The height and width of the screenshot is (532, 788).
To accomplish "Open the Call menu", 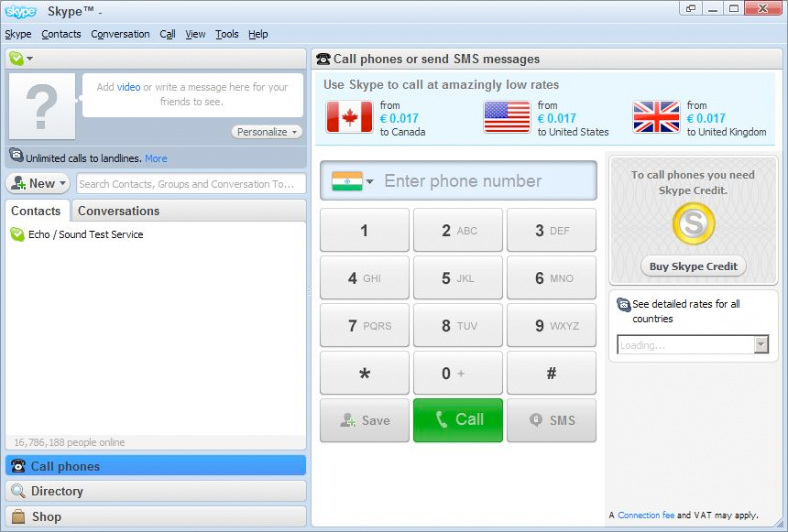I will coord(168,34).
